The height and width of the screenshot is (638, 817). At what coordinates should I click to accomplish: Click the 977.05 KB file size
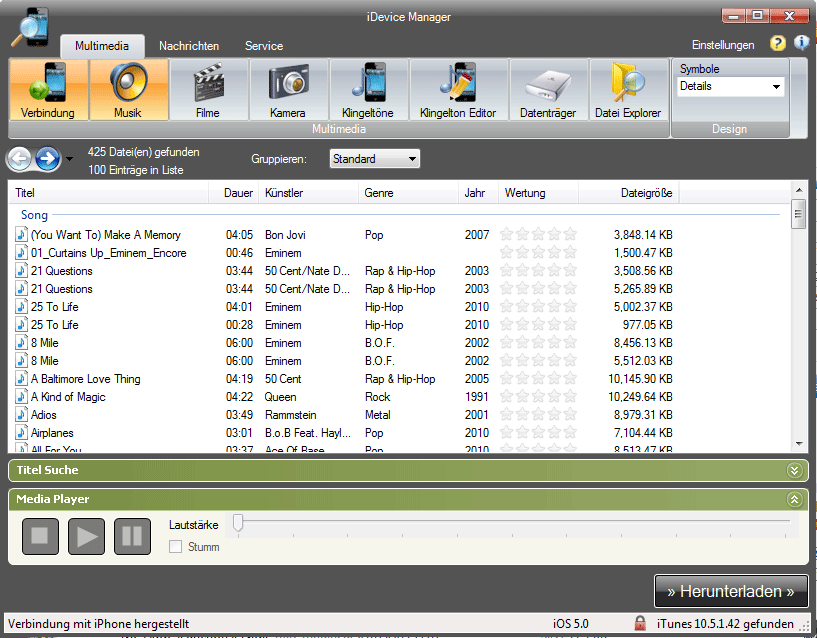(x=648, y=325)
